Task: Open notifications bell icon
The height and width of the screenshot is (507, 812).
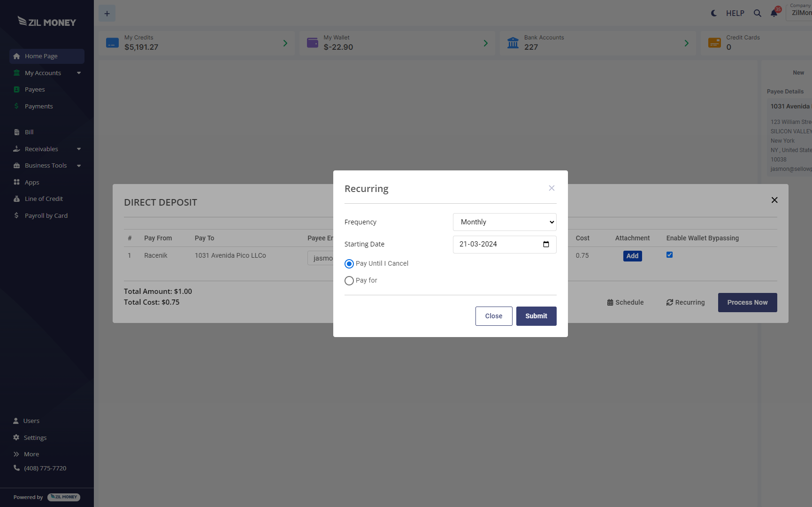Action: 774,13
